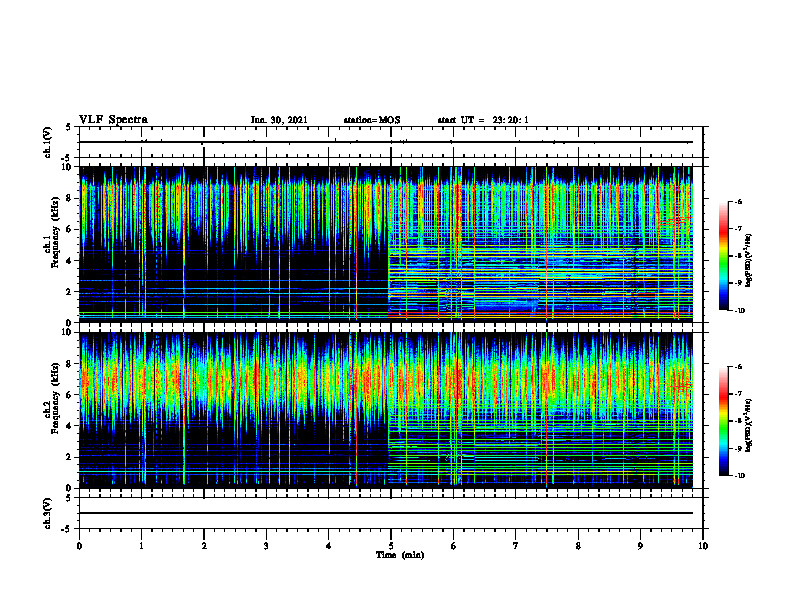Click the ch.1 spectrogram panel

[x=385, y=244]
